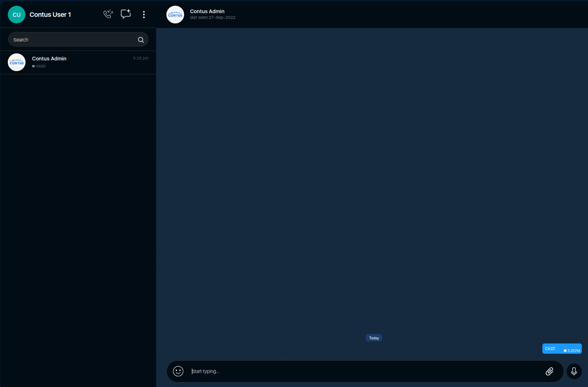Click the CU profile avatar

(x=16, y=15)
